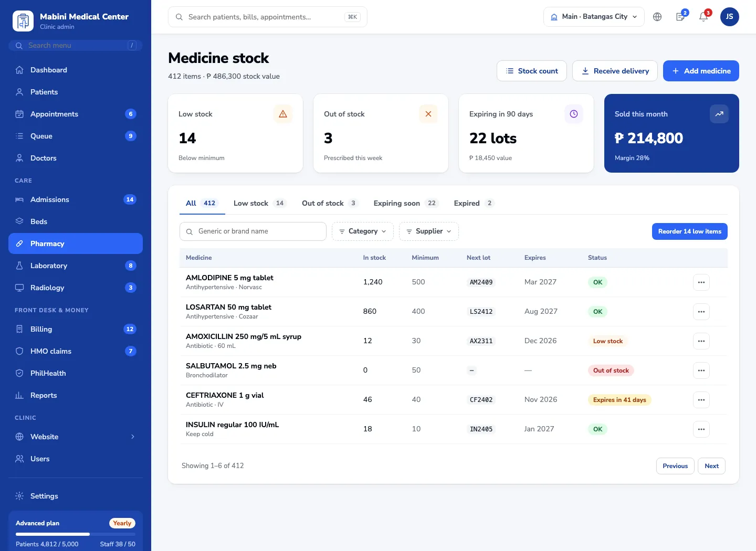Open more options for INSULIN regular row
This screenshot has width=756, height=551.
click(x=701, y=429)
